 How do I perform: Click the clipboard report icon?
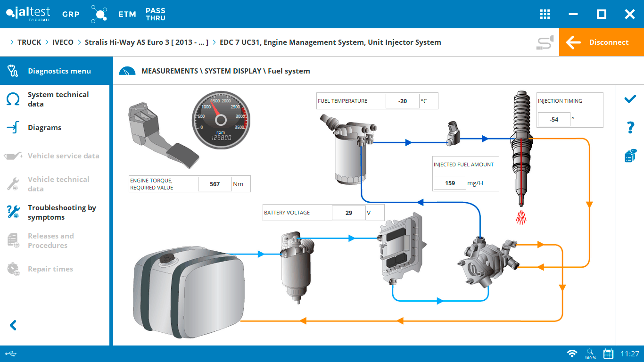[630, 156]
